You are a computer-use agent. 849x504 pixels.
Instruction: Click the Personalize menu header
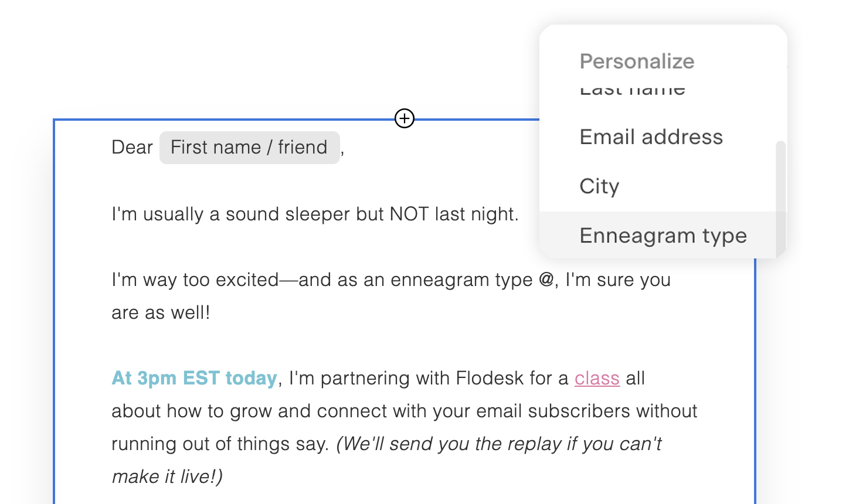tap(637, 62)
